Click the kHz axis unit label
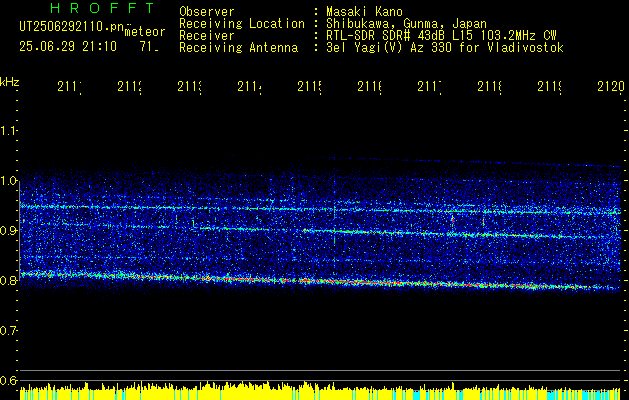The height and width of the screenshot is (400, 629). (10, 82)
